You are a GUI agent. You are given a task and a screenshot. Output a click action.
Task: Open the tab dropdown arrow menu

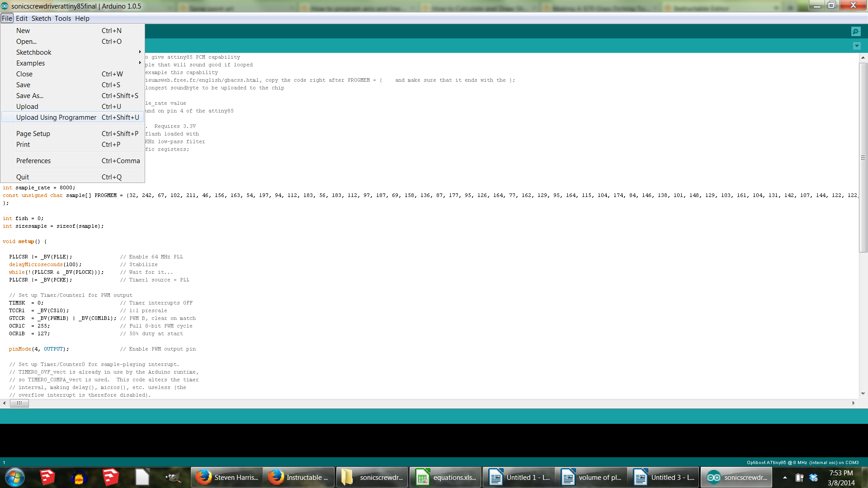[857, 46]
